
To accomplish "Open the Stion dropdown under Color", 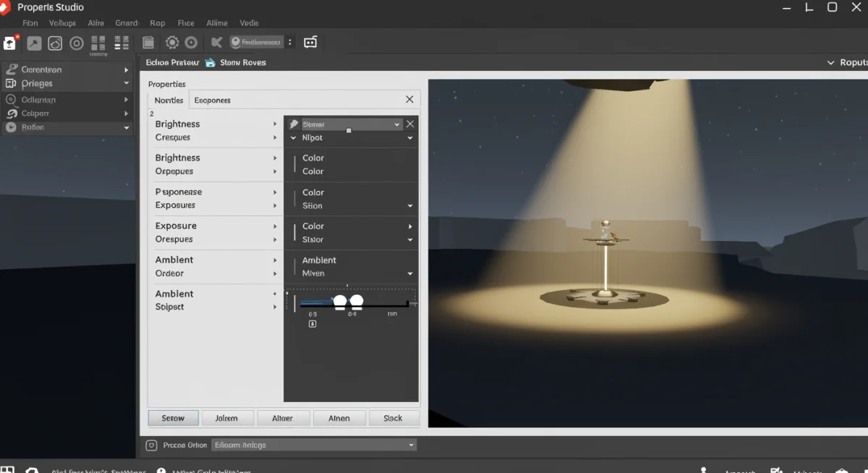I will (x=410, y=206).
